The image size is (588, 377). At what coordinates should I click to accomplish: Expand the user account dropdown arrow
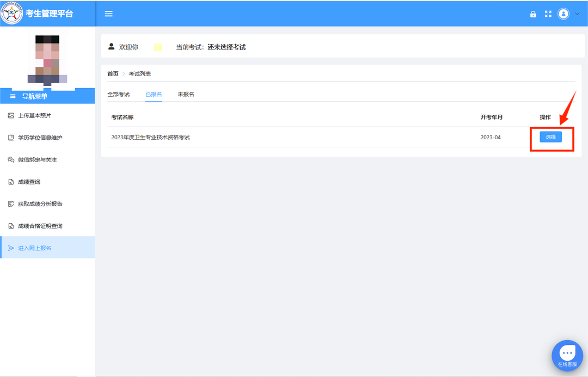click(577, 14)
